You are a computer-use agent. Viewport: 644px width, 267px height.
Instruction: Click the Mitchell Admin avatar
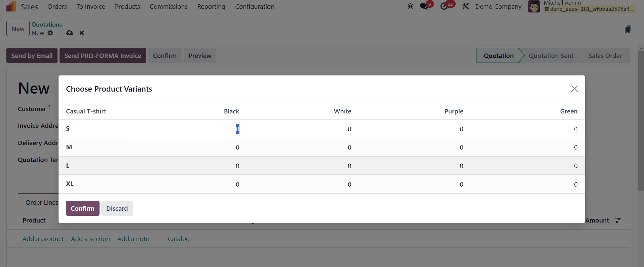534,6
